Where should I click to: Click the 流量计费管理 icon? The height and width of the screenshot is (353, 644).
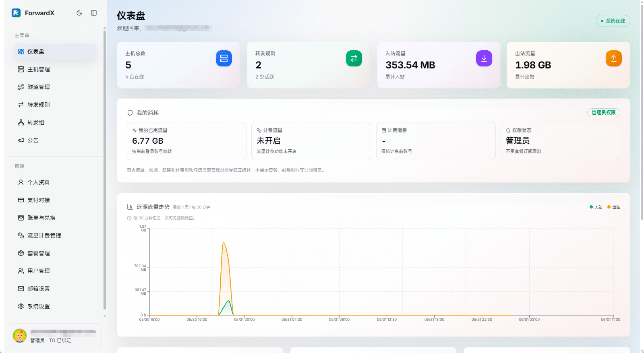[21, 235]
